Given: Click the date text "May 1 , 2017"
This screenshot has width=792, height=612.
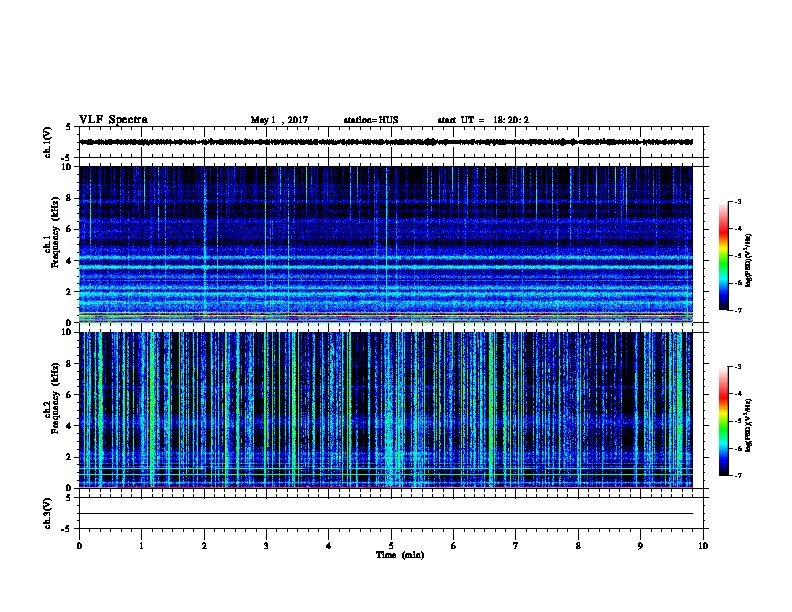Looking at the screenshot, I should point(279,120).
